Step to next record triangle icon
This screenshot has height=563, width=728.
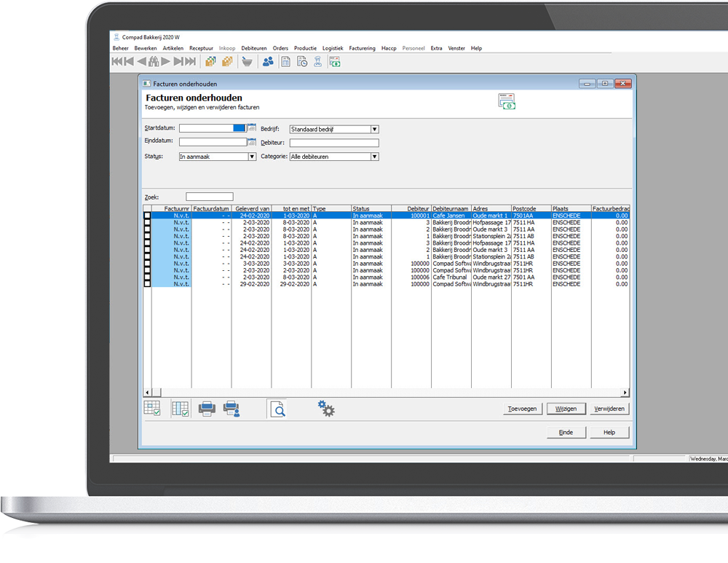[x=165, y=61]
